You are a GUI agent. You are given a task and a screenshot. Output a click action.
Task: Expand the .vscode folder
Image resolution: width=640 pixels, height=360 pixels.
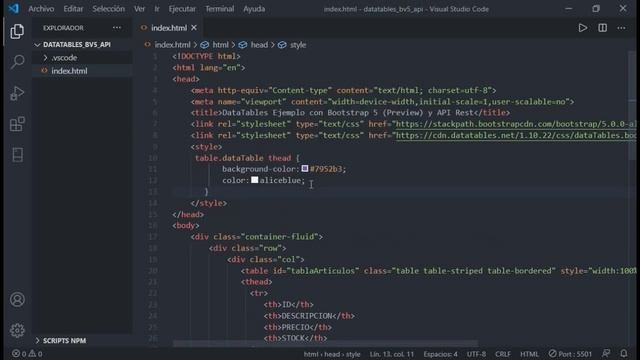(x=64, y=58)
